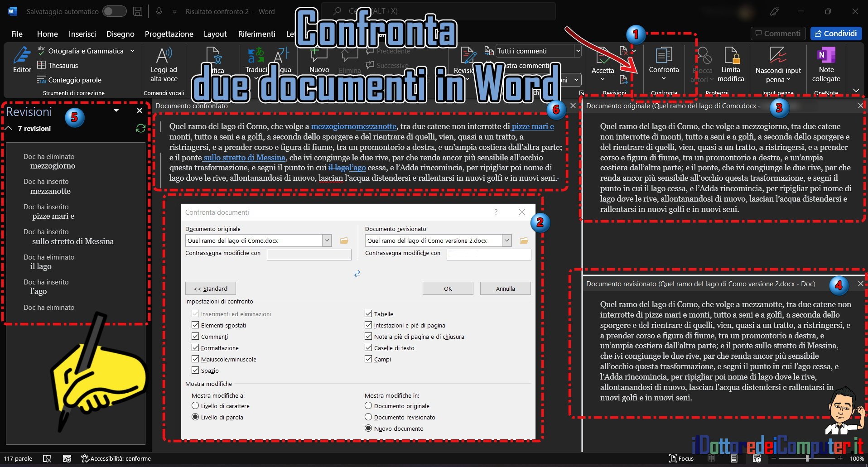Close the Revisioni pane
Viewport: 868px width, 467px height.
point(140,111)
